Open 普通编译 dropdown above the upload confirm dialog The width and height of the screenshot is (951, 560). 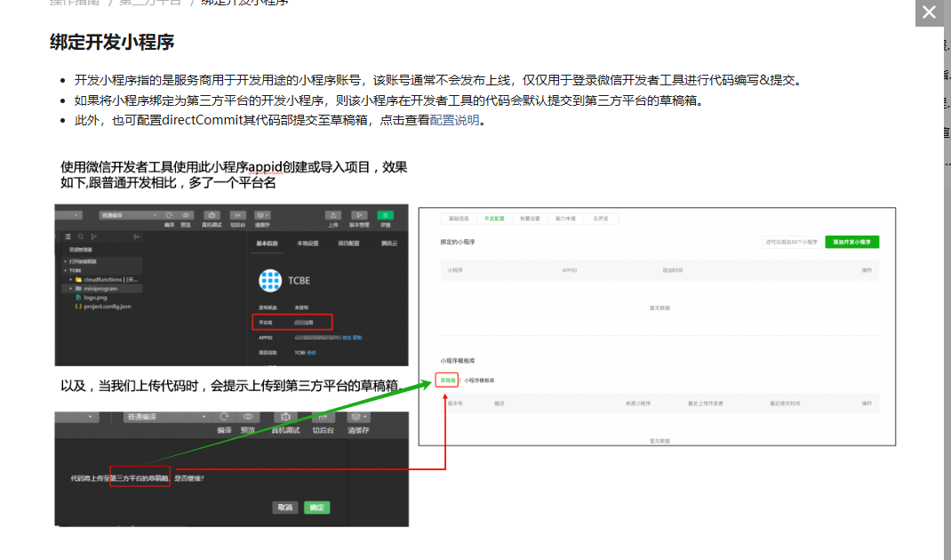click(x=168, y=417)
